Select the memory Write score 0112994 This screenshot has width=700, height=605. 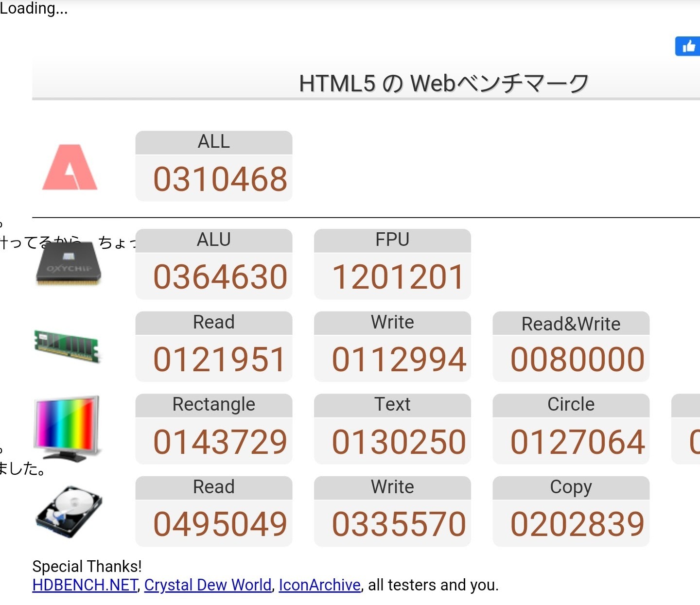(399, 360)
